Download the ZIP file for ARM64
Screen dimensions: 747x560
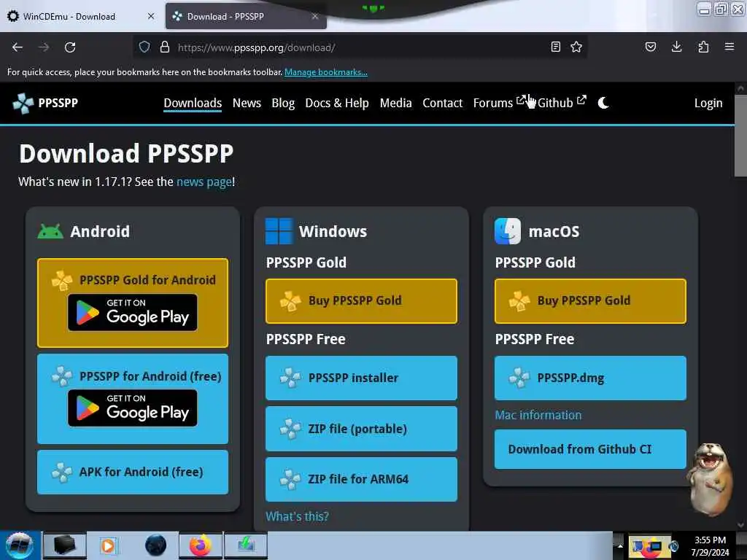tap(361, 479)
